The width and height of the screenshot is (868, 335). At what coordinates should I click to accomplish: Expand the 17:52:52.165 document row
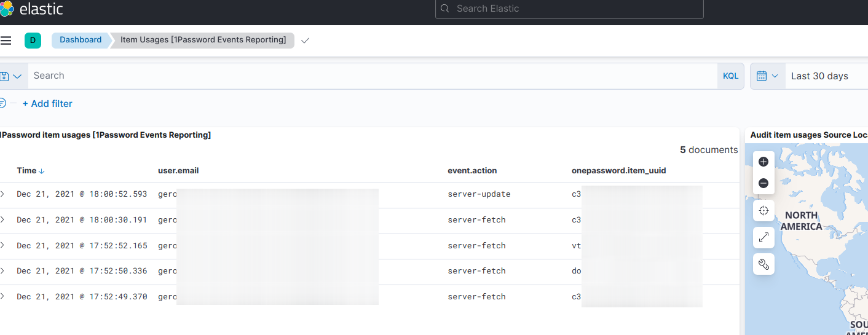tap(2, 245)
